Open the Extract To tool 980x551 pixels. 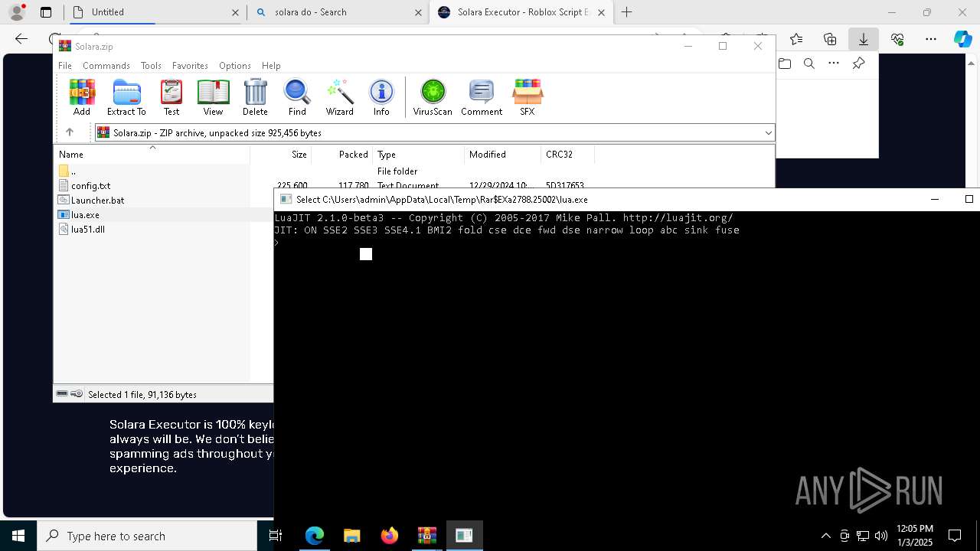[126, 97]
